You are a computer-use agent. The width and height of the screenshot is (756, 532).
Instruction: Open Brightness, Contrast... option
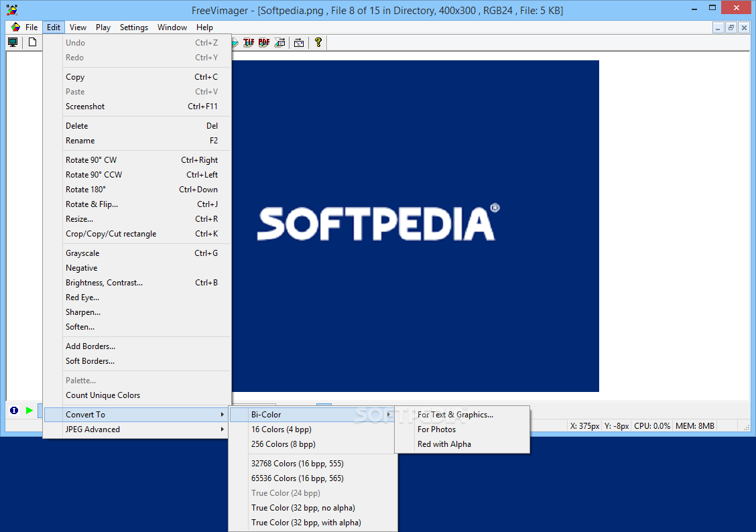(x=137, y=283)
